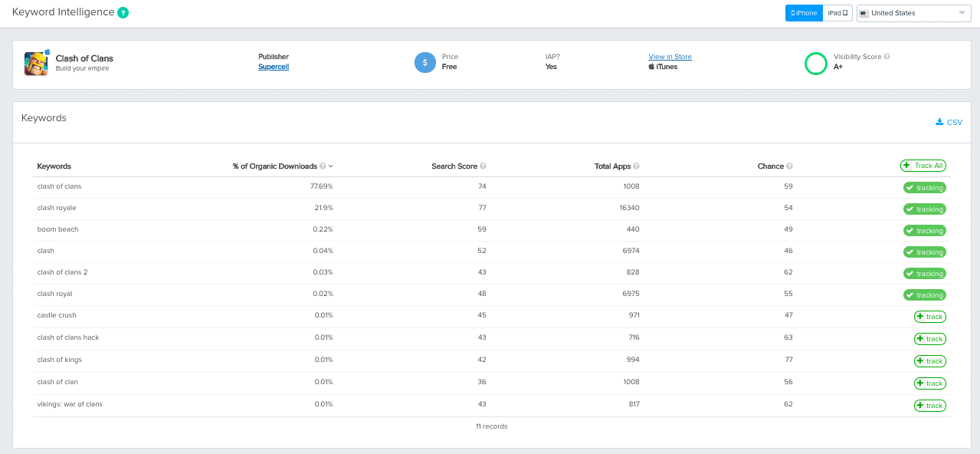Select the clash of kings keyword cell
The height and width of the screenshot is (454, 980).
point(59,360)
